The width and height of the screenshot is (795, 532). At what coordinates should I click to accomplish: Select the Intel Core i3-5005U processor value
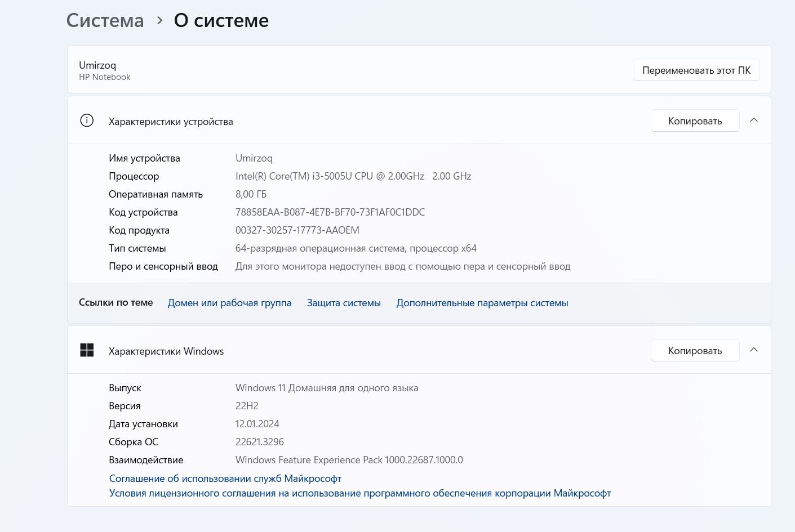[353, 176]
